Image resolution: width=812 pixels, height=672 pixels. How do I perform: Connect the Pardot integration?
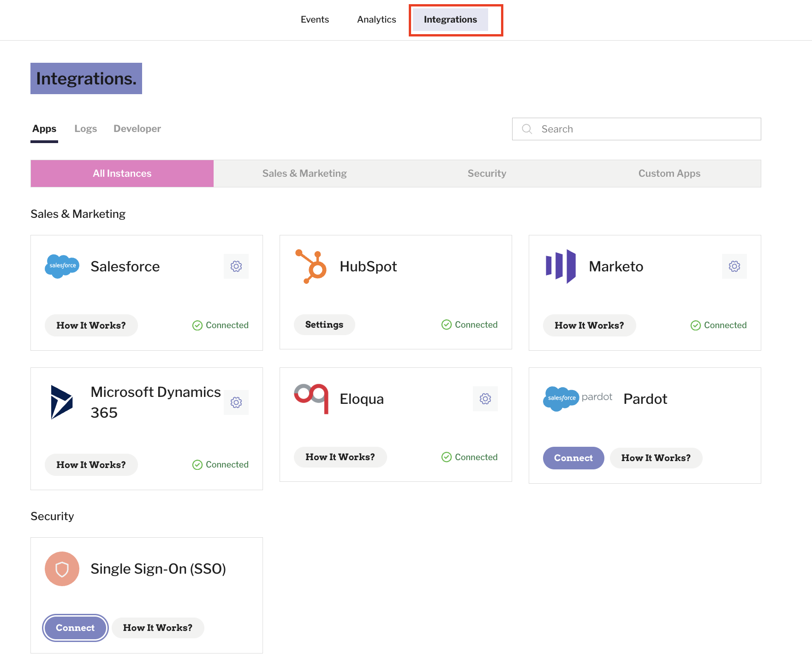point(573,458)
